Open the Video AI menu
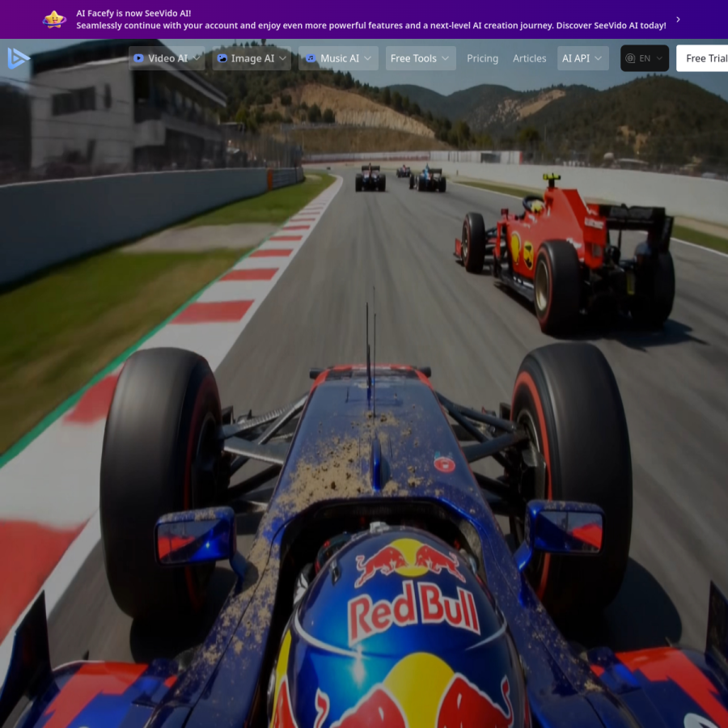Image resolution: width=728 pixels, height=728 pixels. 167,58
